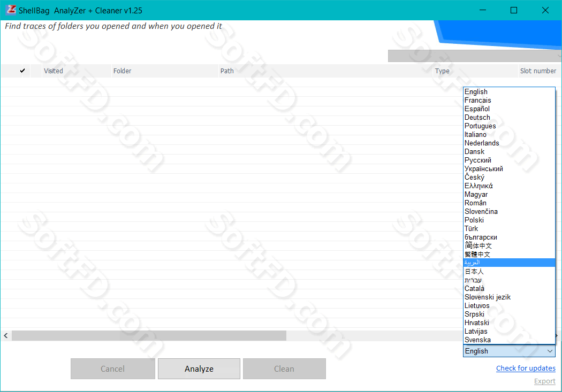562x392 pixels.
Task: Select 日本人 Japanese language
Action: 509,271
